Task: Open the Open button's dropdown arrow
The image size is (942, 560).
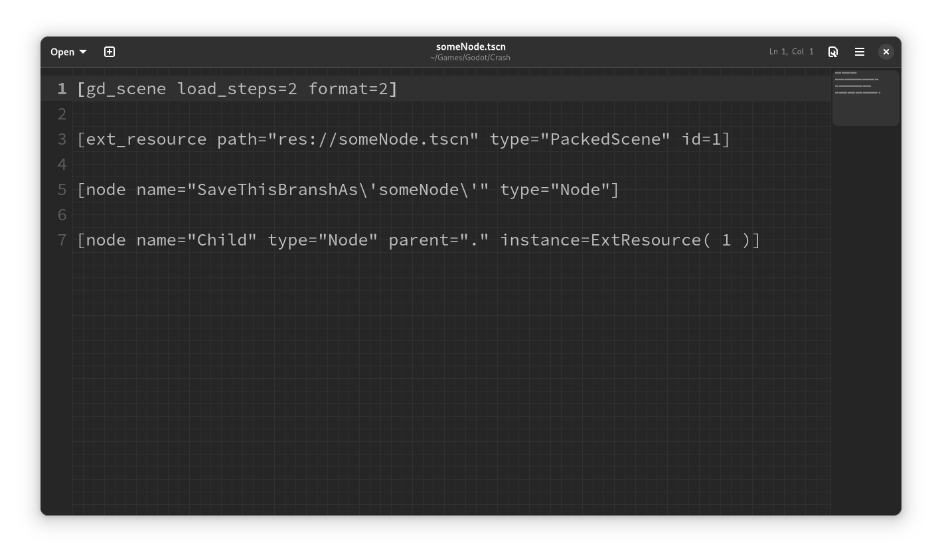Action: [82, 52]
